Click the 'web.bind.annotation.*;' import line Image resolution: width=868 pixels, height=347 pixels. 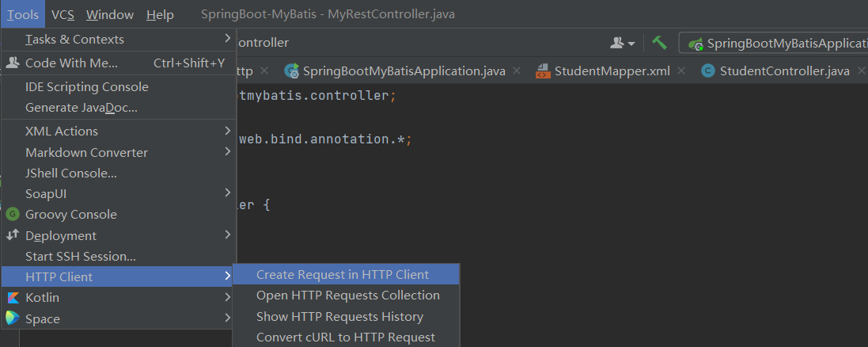[325, 139]
